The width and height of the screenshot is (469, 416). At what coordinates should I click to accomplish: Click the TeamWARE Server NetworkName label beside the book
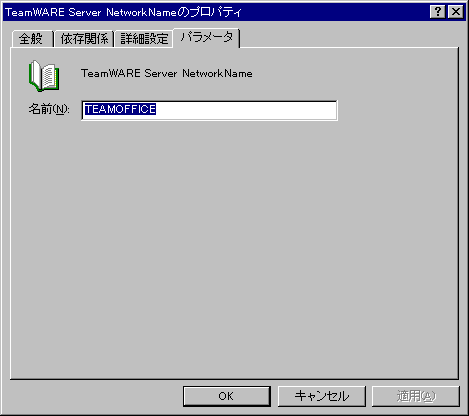coord(167,73)
